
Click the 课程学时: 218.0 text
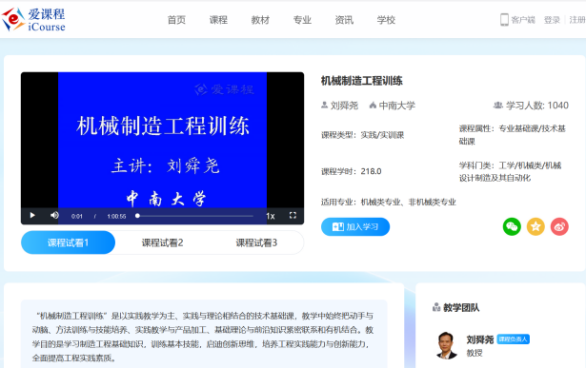[351, 171]
